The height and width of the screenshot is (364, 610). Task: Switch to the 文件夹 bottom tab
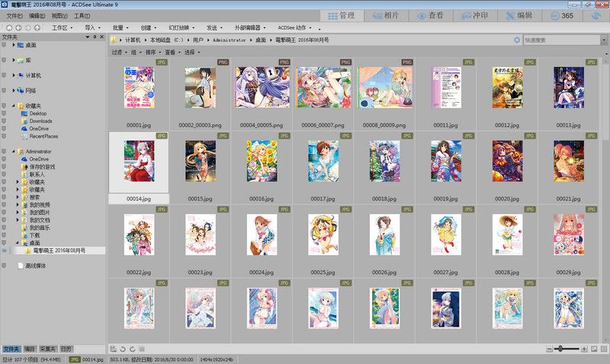[x=11, y=349]
